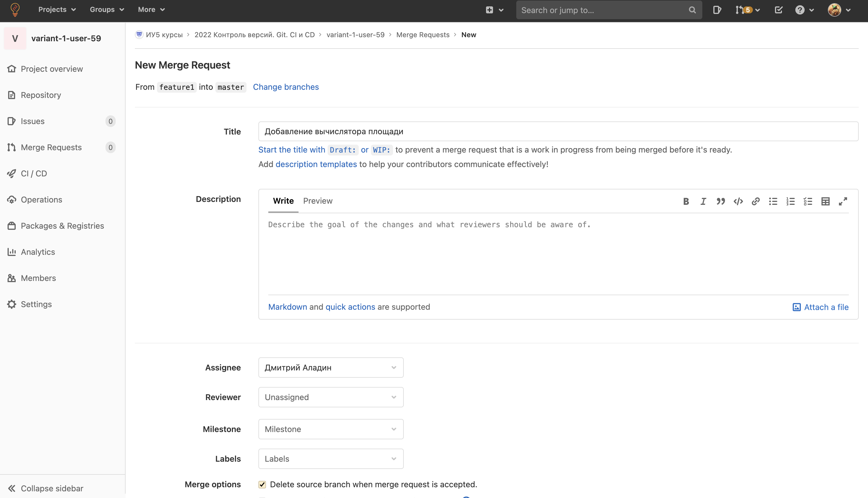Collapse the sidebar
Viewport: 868px width, 498px height.
click(45, 488)
